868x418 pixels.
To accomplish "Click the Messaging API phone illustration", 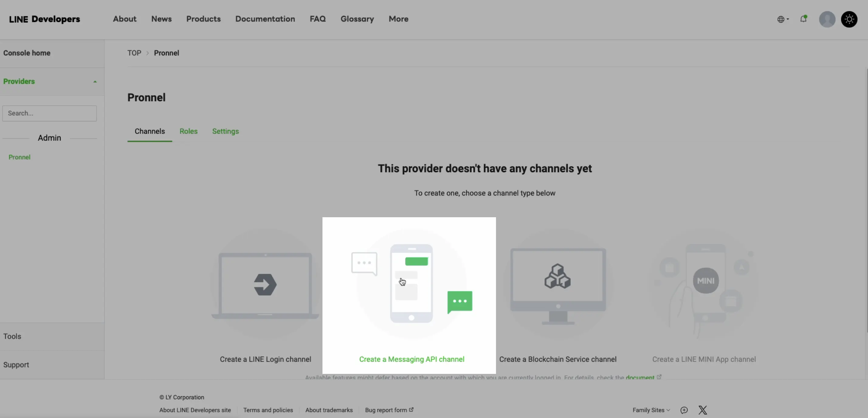I will (x=412, y=284).
